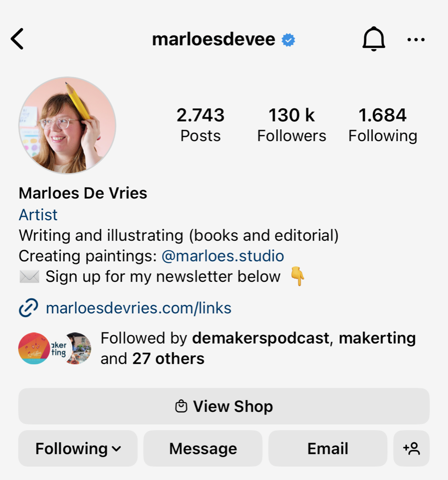Tap the envelope emoji in the bio

(x=29, y=276)
